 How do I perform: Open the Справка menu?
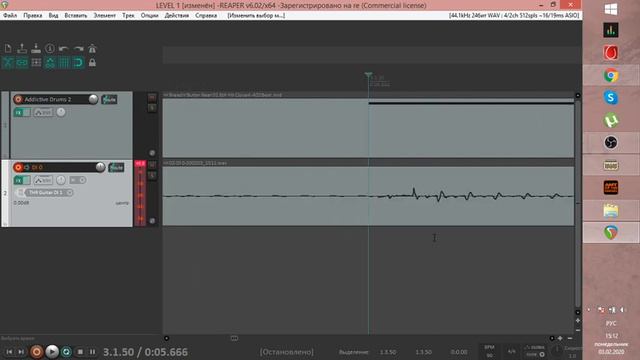click(206, 16)
